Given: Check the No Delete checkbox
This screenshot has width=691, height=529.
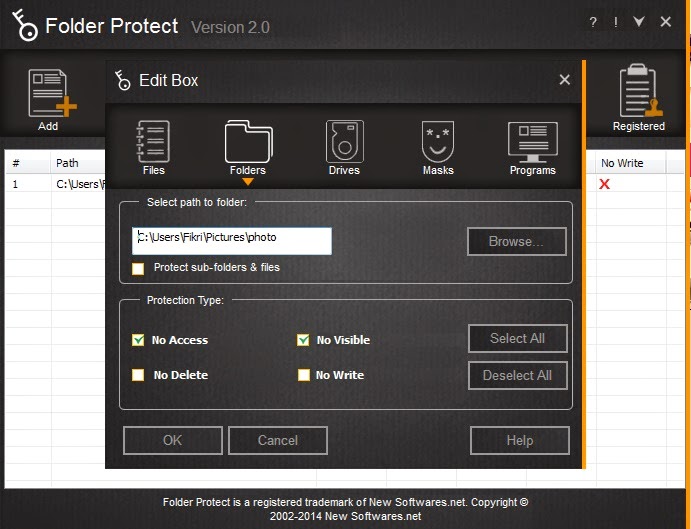Looking at the screenshot, I should [x=138, y=375].
